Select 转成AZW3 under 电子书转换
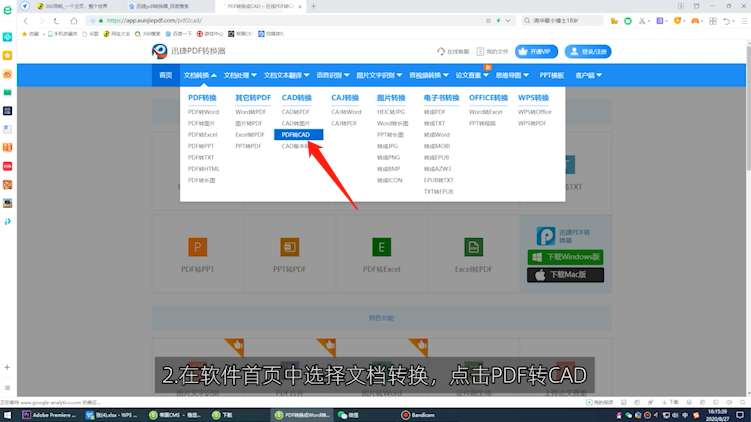The width and height of the screenshot is (751, 422). pos(437,169)
